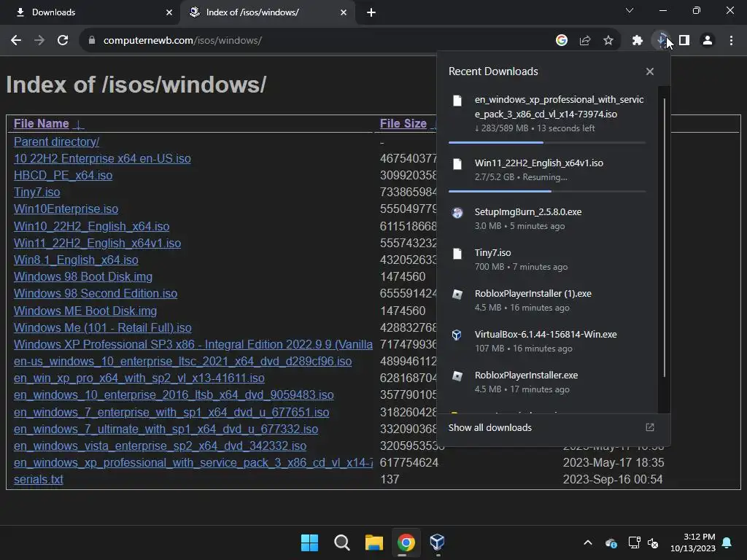The width and height of the screenshot is (747, 560).
Task: Click en_windows_vista_enterprise_sp2 iso link
Action: coord(160,446)
